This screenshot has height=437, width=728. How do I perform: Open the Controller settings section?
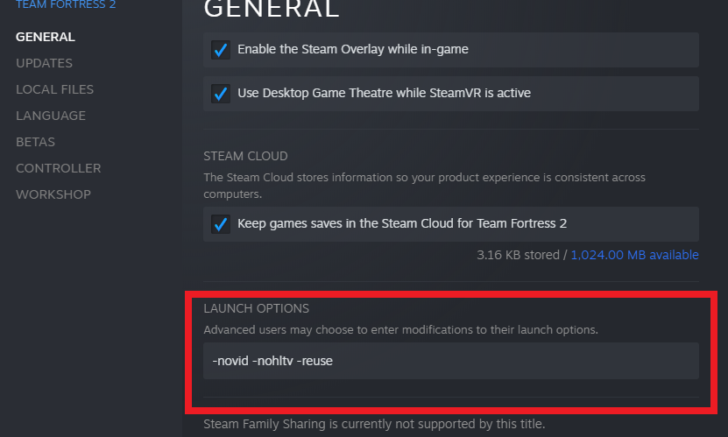58,168
